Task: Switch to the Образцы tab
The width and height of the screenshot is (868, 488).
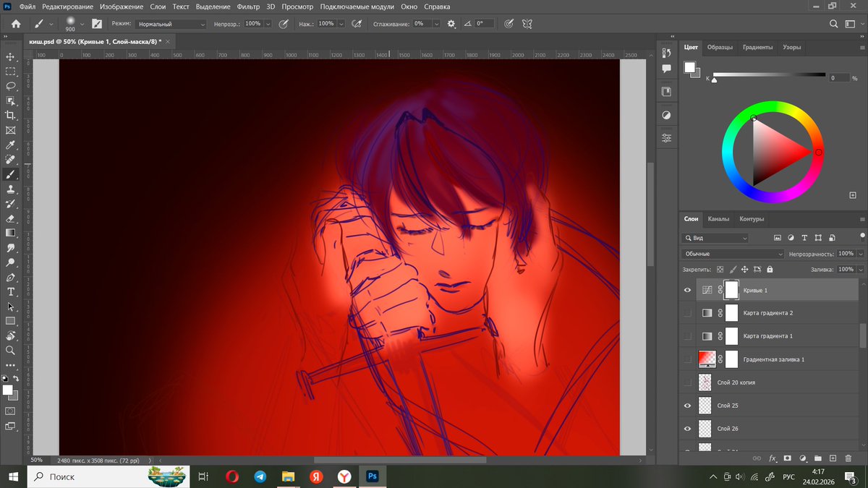Action: pyautogui.click(x=720, y=47)
